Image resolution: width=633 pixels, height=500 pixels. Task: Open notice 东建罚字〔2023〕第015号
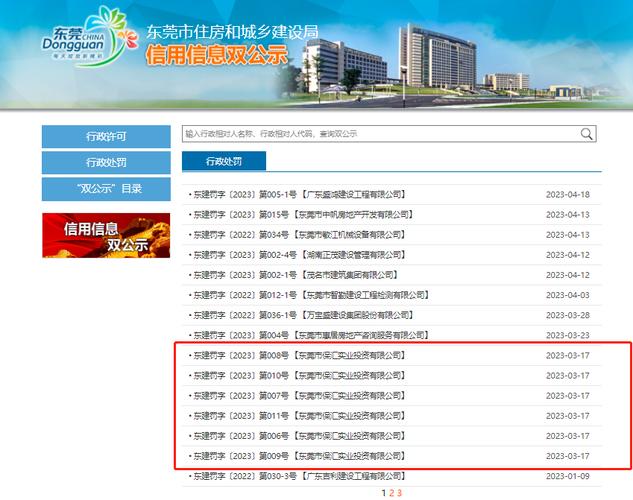[302, 215]
